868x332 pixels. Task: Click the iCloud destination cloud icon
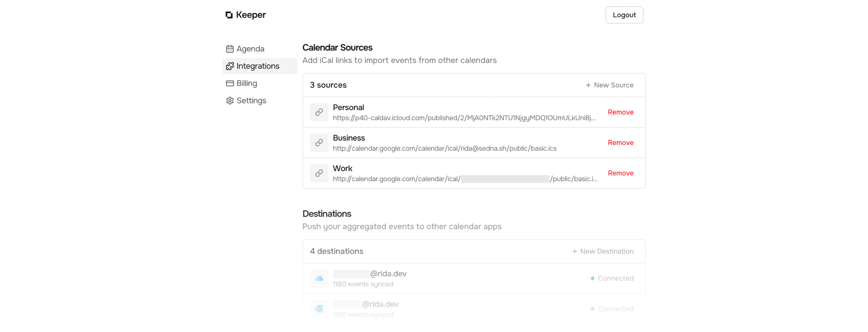pyautogui.click(x=319, y=278)
